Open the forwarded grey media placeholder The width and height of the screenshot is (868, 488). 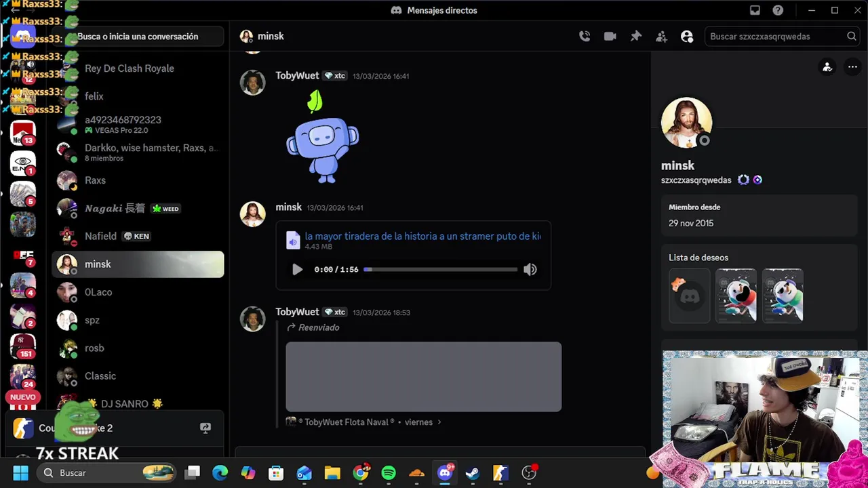[423, 377]
